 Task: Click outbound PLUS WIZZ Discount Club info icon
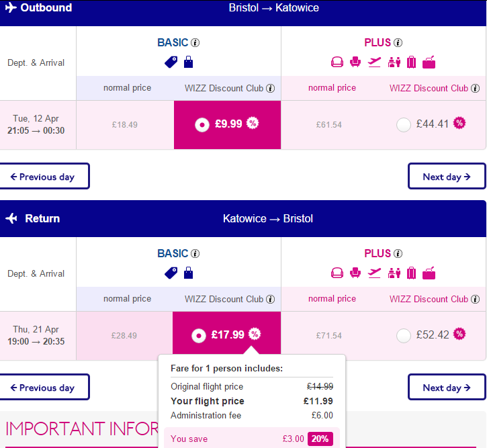pos(475,89)
